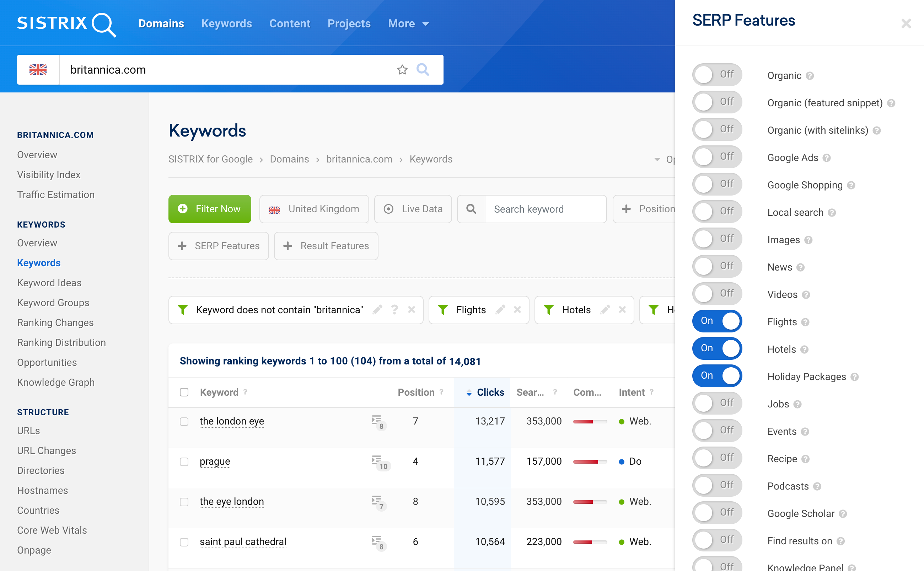This screenshot has width=924, height=571.
Task: Sort the table by Clicks column
Action: (x=490, y=393)
